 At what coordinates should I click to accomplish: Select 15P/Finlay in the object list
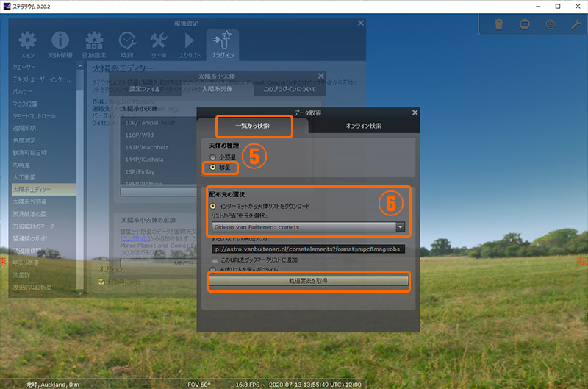(x=140, y=172)
